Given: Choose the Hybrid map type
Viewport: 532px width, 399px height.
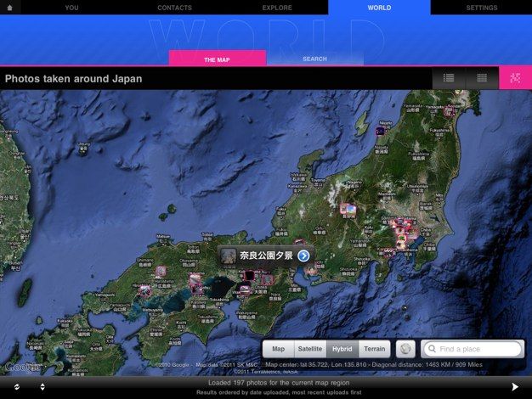Looking at the screenshot, I should 342,349.
